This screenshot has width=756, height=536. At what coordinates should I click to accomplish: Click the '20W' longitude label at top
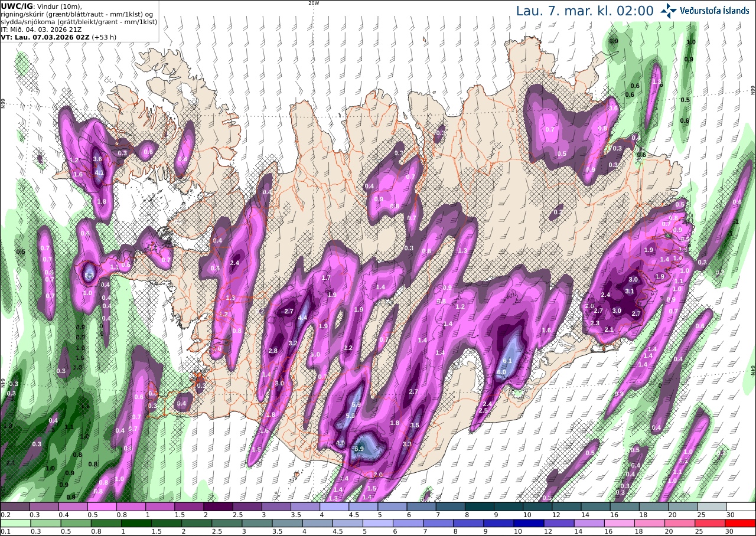pos(314,3)
